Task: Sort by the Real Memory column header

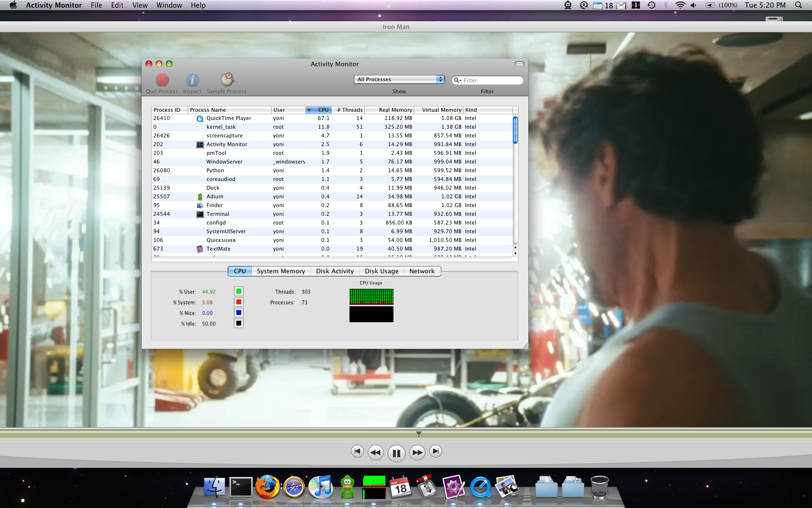Action: coord(390,110)
